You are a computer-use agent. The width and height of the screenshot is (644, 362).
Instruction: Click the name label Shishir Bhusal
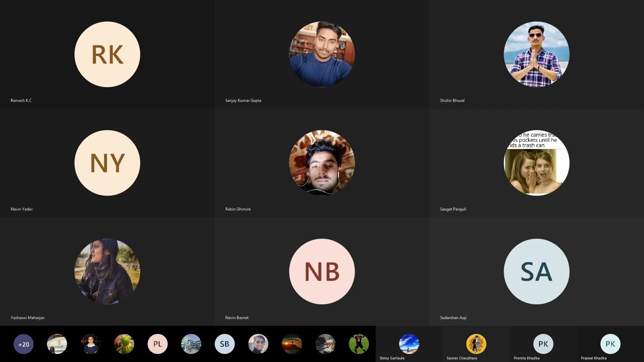point(452,101)
